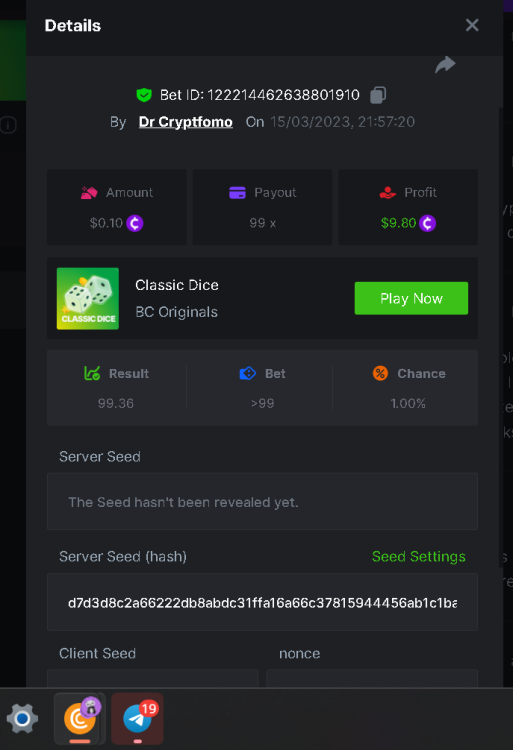Click the unrevealed Server Seed box
This screenshot has height=750, width=513.
262,501
